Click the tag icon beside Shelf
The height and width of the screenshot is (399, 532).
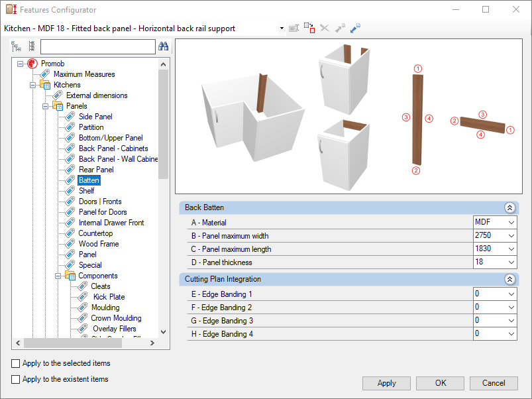pyautogui.click(x=70, y=191)
